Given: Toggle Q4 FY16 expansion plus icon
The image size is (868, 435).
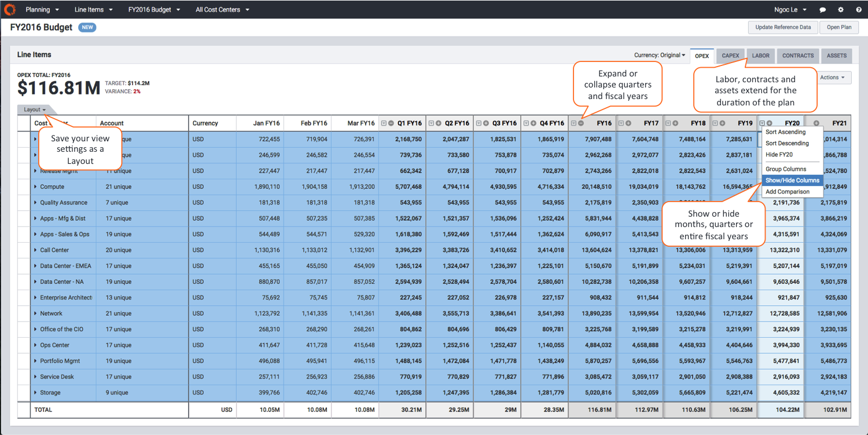Looking at the screenshot, I should point(534,123).
